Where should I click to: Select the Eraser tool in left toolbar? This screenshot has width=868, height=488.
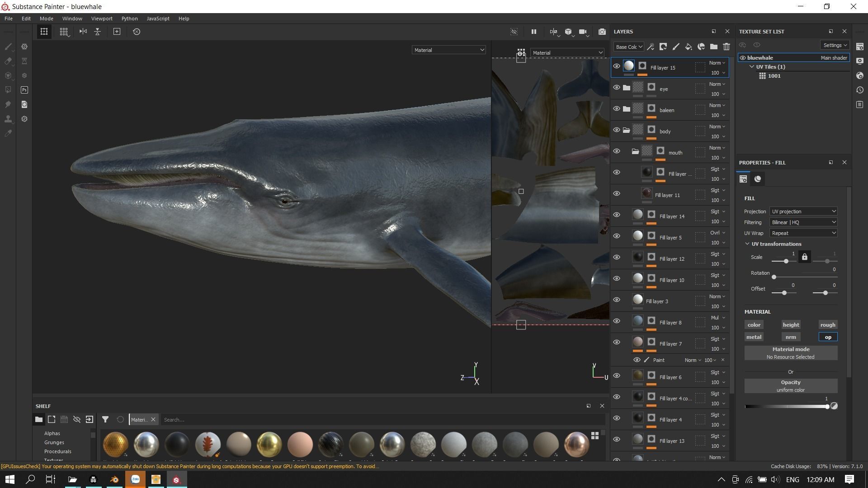pyautogui.click(x=8, y=61)
